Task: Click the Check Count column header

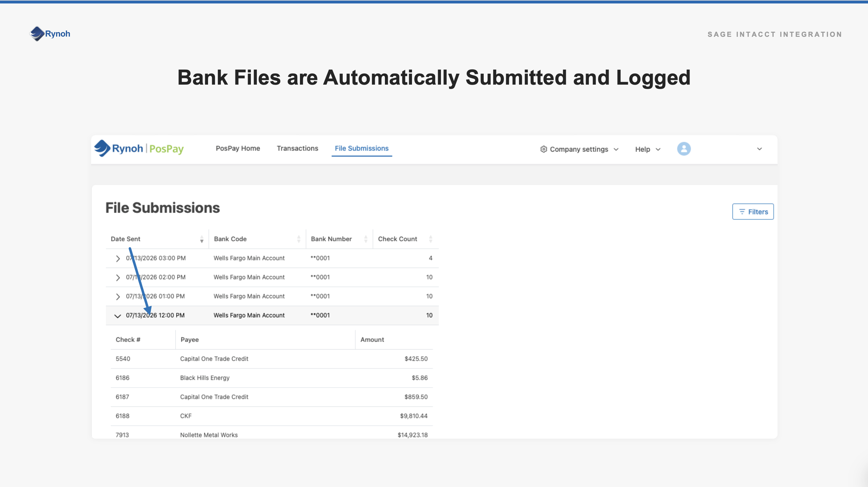Action: [397, 239]
